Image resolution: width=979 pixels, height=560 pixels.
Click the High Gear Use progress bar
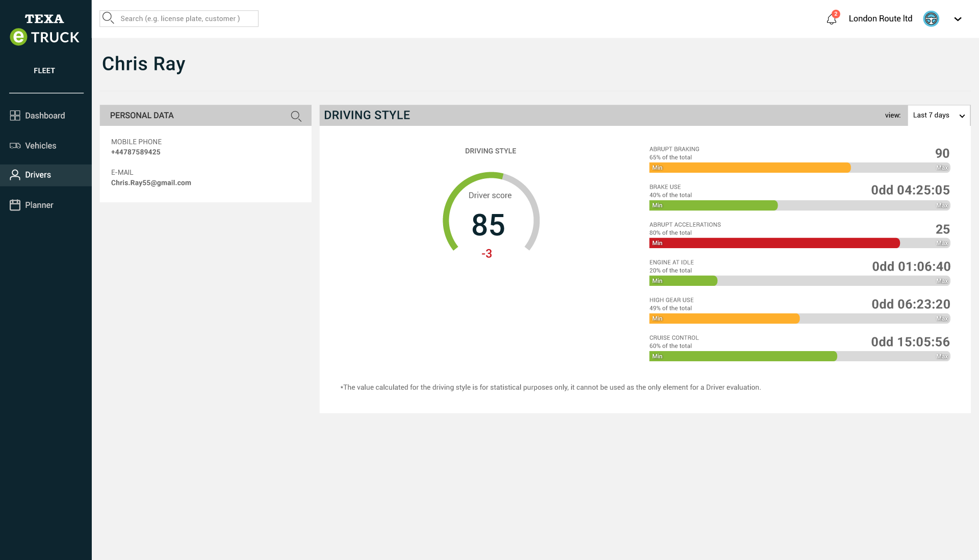(x=800, y=318)
